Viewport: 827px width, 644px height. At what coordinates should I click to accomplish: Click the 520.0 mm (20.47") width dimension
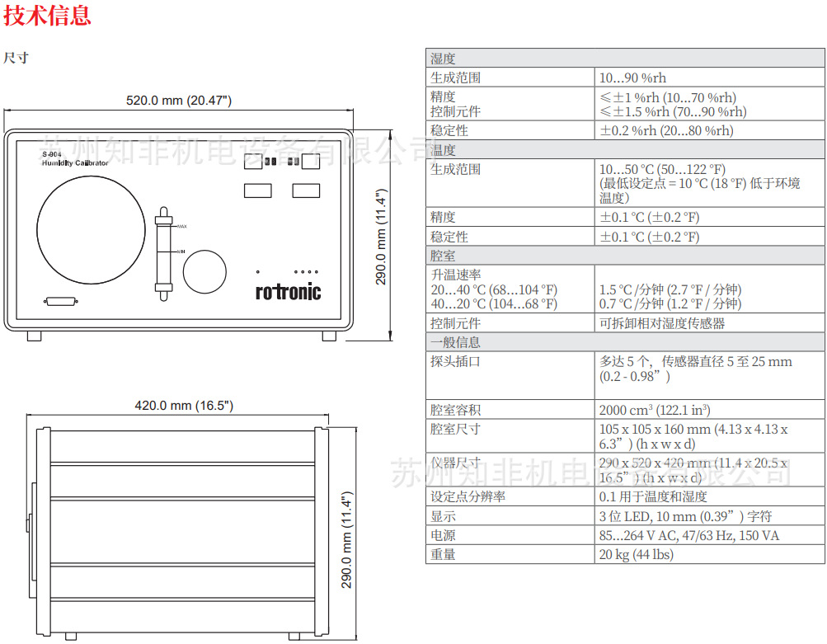pyautogui.click(x=179, y=101)
